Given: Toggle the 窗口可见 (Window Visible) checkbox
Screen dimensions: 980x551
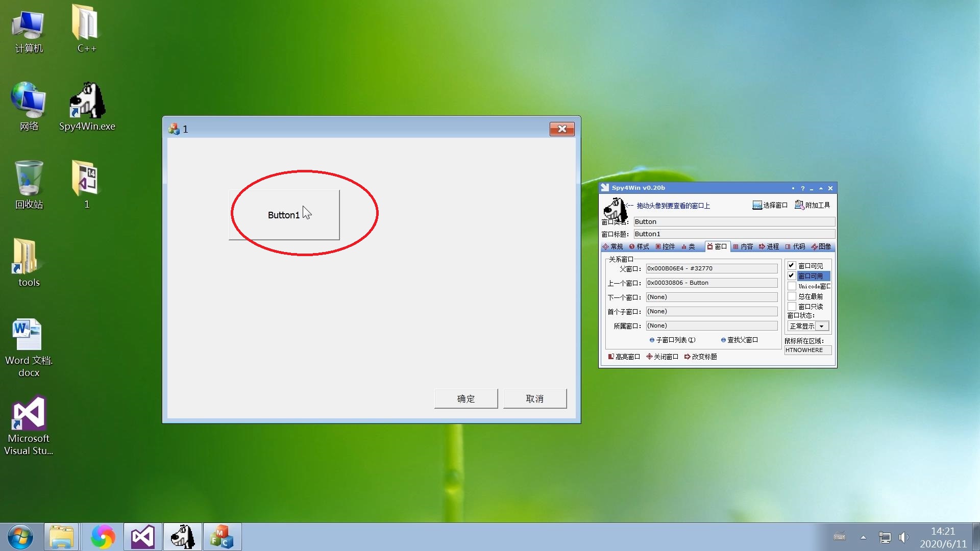Looking at the screenshot, I should pyautogui.click(x=792, y=265).
